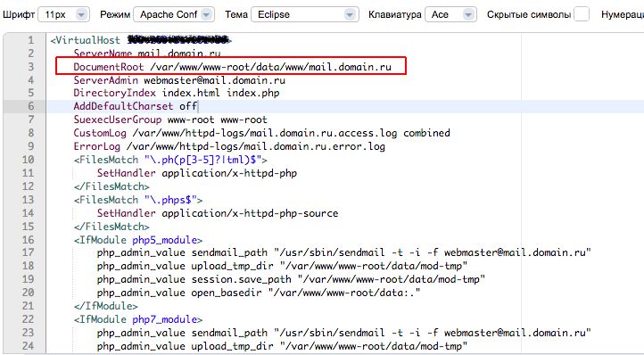Select gutter line number 1
The width and height of the screenshot is (644, 355).
click(x=31, y=40)
